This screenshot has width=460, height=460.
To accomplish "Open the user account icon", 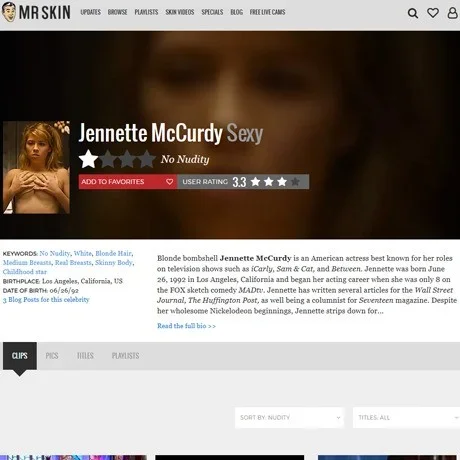I will pyautogui.click(x=452, y=13).
